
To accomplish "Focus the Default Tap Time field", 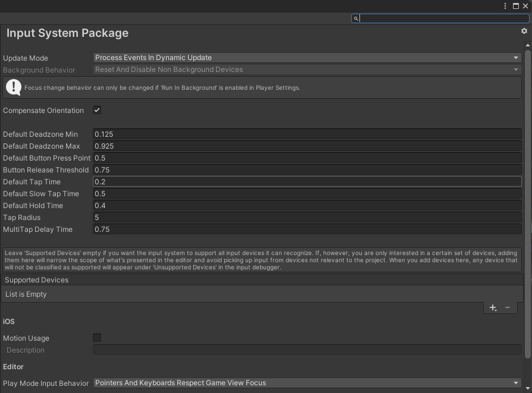I will [307, 182].
